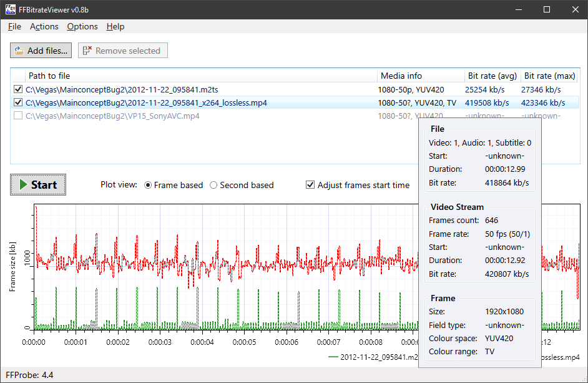Click the 418864 kb/s file bitrate value
This screenshot has height=383, width=588.
(x=507, y=183)
